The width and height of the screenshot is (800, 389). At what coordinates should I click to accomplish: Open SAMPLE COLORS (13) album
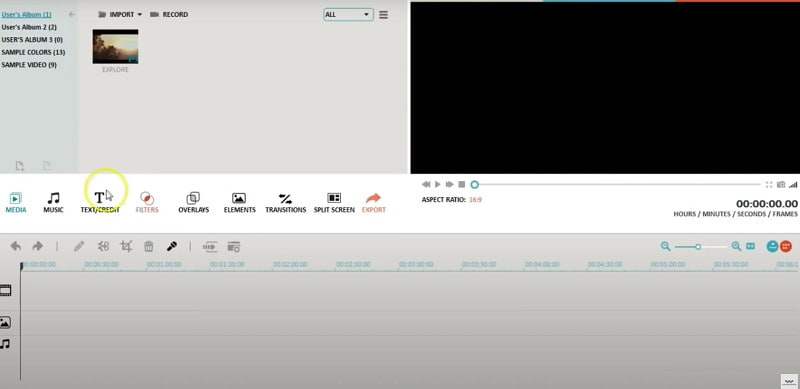point(33,53)
